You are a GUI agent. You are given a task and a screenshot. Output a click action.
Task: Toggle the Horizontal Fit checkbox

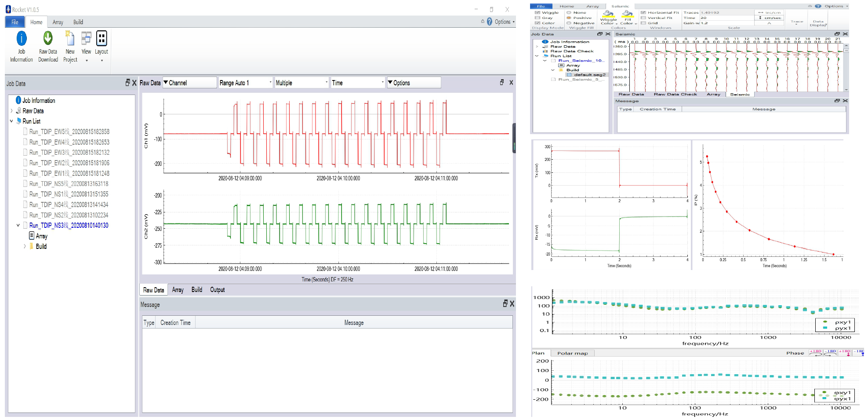(x=643, y=13)
